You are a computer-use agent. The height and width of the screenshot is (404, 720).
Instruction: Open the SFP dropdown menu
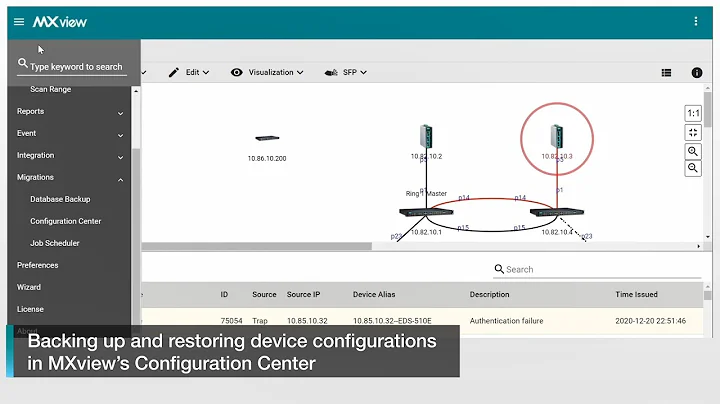coord(354,73)
